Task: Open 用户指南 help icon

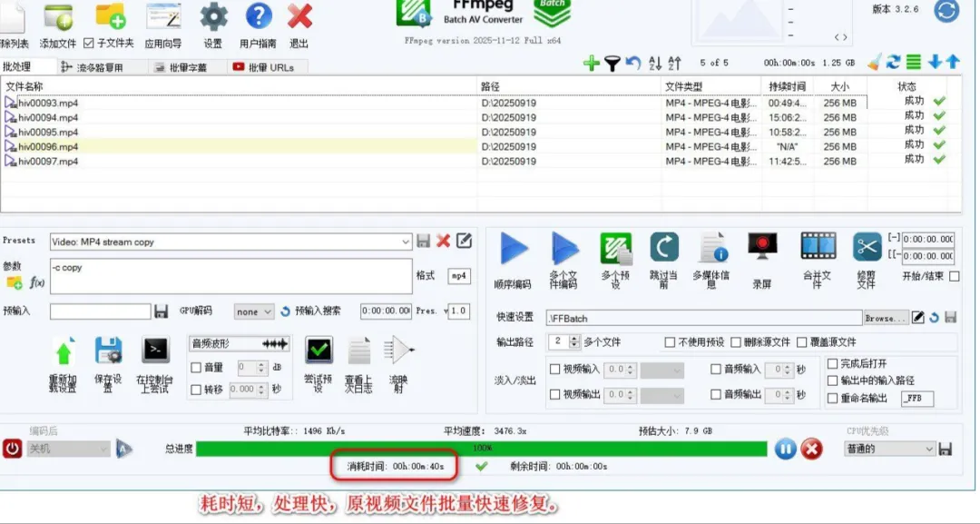Action: pos(258,17)
